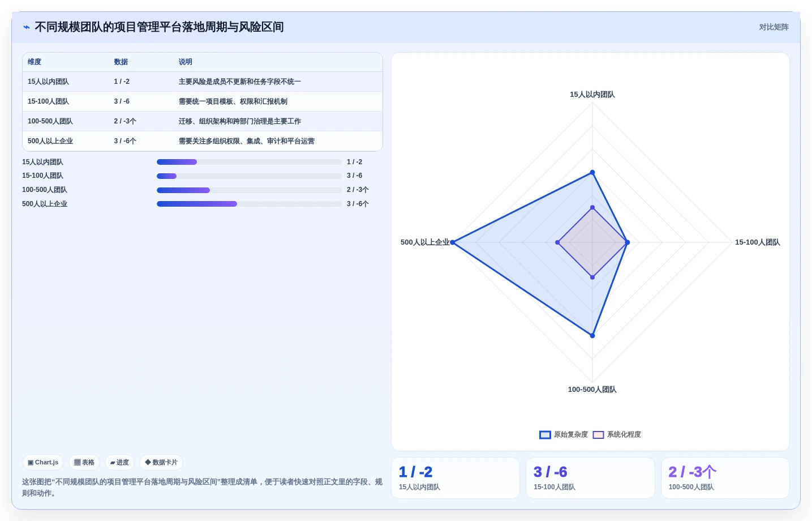Click description 需要关注多组织权限、集成、审计和平台运营
This screenshot has height=521, width=812.
point(247,142)
